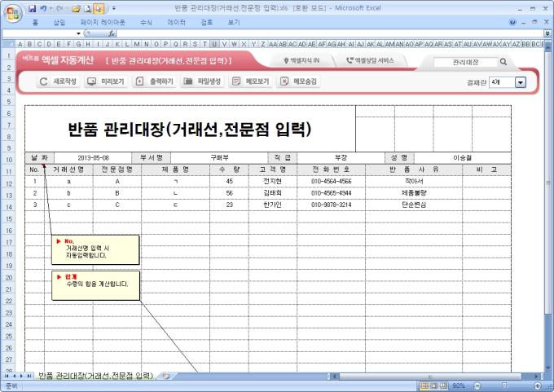Viewport: 554px width, 392px height.
Task: Click the highlighted cursor icon in quick access
Action: [x=99, y=8]
